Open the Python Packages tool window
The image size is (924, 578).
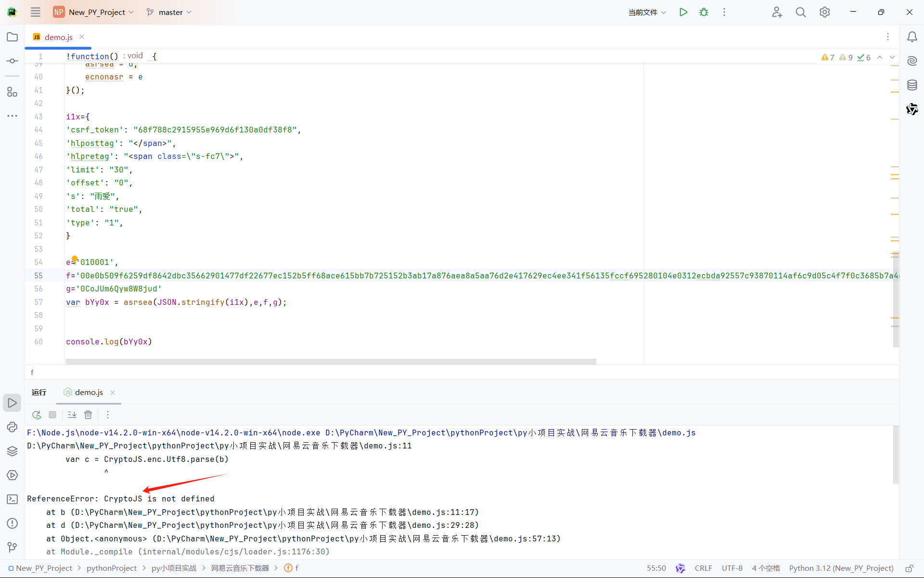12,451
